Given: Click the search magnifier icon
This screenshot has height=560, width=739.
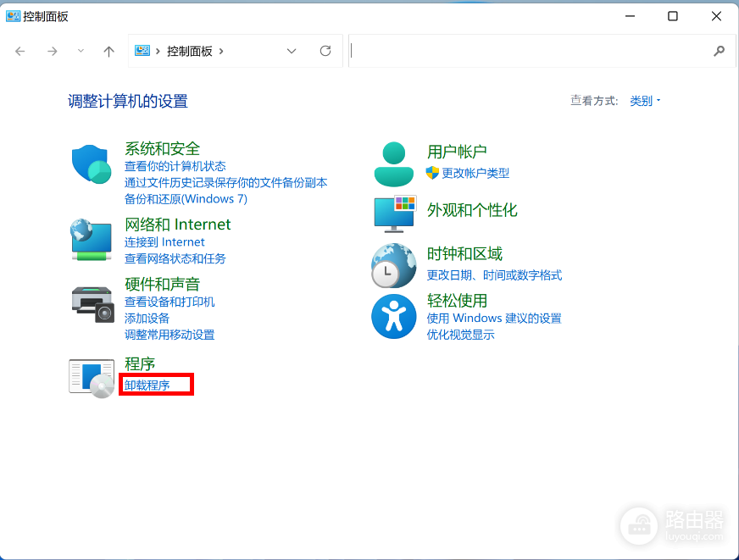Looking at the screenshot, I should click(719, 51).
